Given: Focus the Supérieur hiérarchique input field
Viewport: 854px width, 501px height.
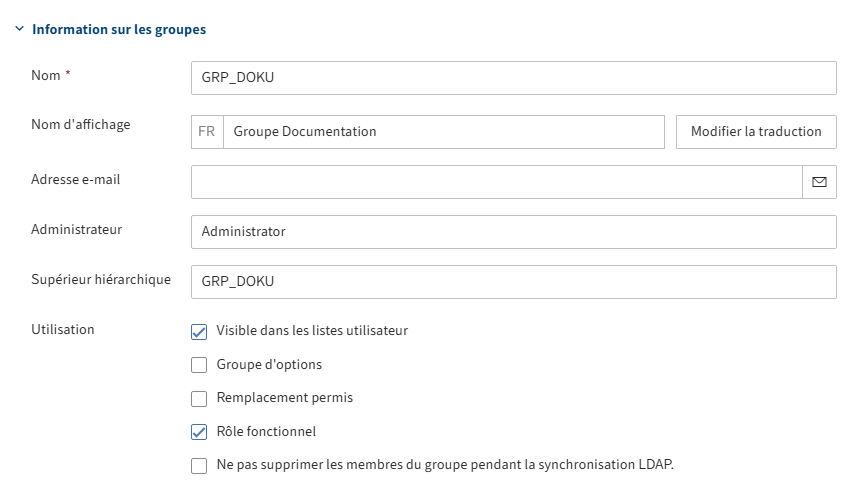Looking at the screenshot, I should click(513, 282).
